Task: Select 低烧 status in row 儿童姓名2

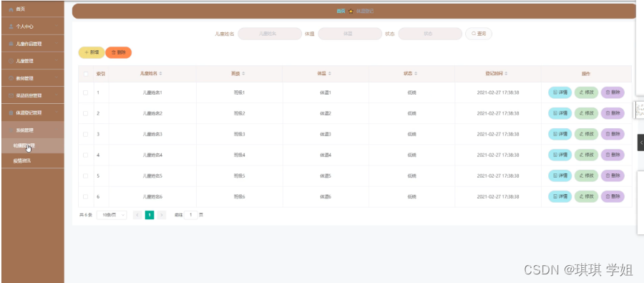Action: point(411,113)
